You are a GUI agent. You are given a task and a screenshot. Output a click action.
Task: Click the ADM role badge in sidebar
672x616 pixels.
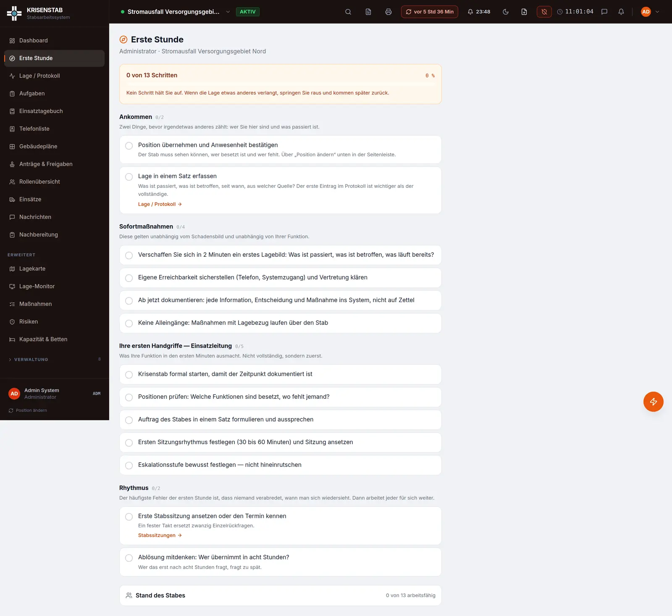97,394
